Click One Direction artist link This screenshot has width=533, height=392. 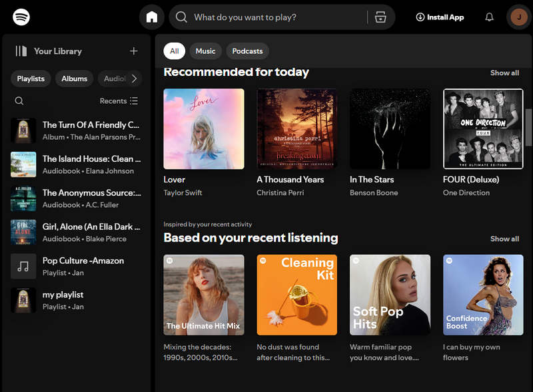466,192
